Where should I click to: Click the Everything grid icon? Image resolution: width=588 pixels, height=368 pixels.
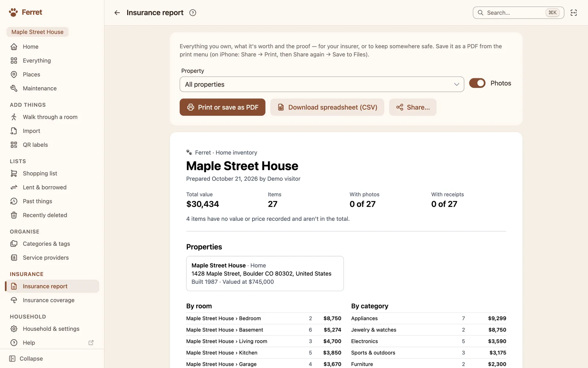coord(14,60)
